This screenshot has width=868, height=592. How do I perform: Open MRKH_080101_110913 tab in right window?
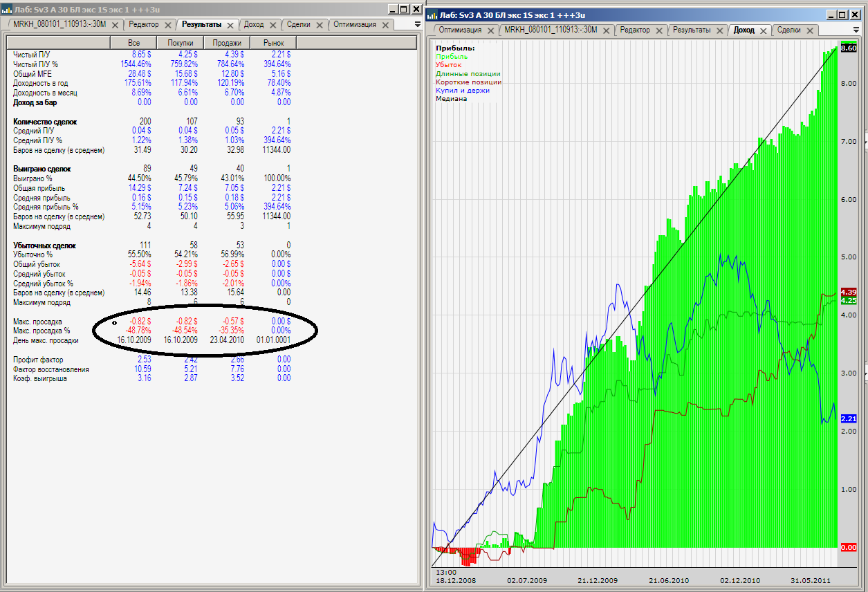tap(551, 30)
